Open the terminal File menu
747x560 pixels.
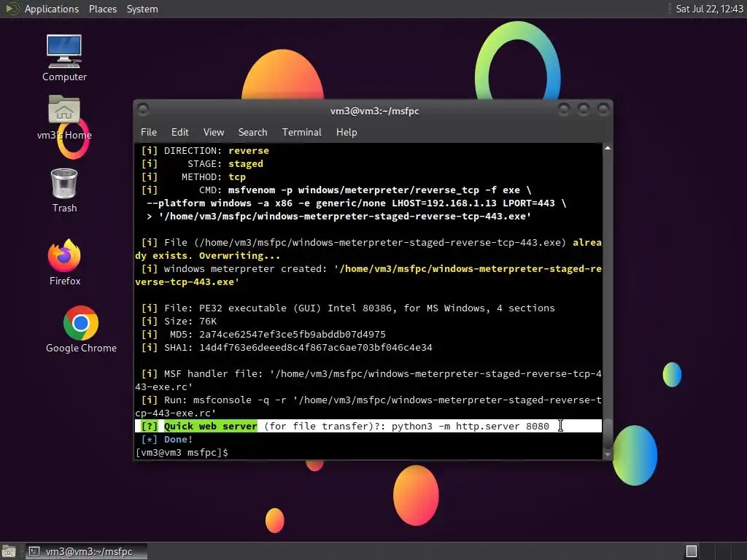(149, 133)
